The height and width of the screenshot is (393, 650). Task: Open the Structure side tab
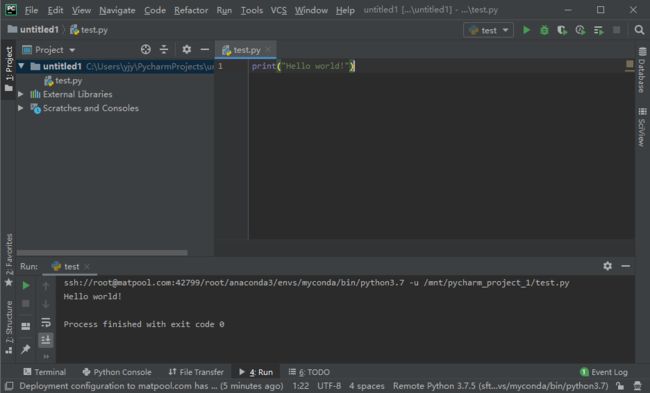pyautogui.click(x=9, y=327)
